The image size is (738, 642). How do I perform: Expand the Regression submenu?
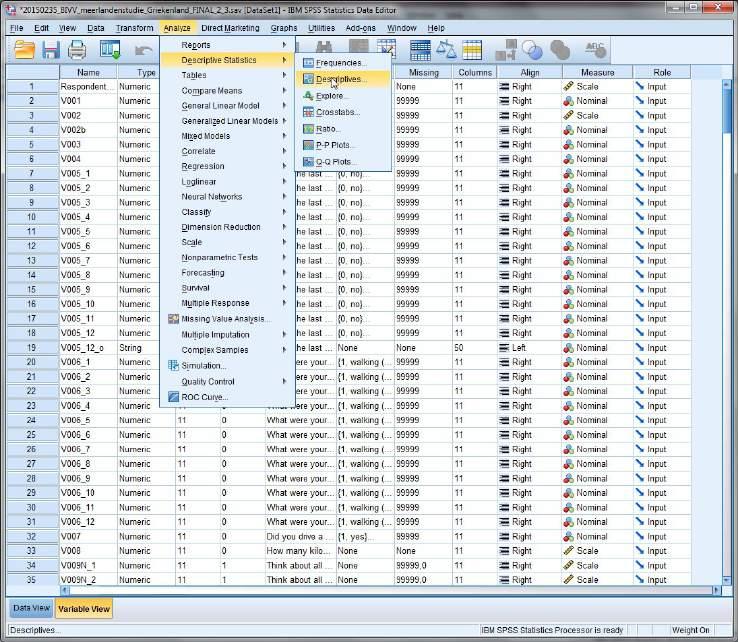227,166
